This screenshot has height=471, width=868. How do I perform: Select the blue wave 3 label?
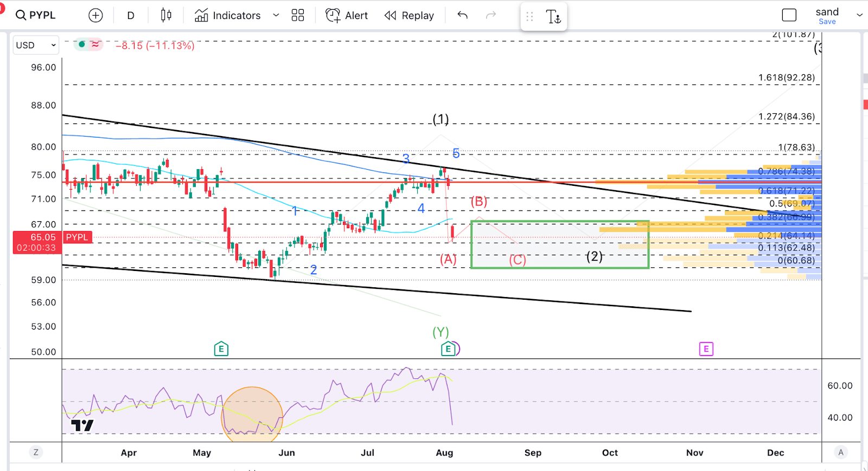pyautogui.click(x=406, y=159)
